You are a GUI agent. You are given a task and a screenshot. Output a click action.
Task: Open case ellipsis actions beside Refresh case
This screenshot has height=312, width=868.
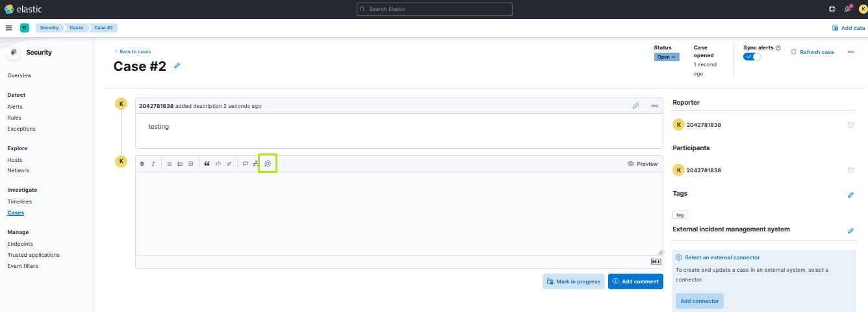click(851, 52)
